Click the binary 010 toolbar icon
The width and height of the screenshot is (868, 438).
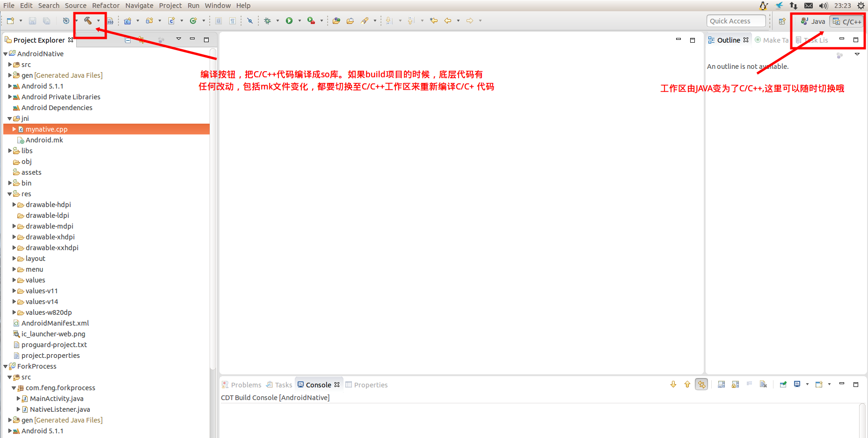click(x=110, y=21)
